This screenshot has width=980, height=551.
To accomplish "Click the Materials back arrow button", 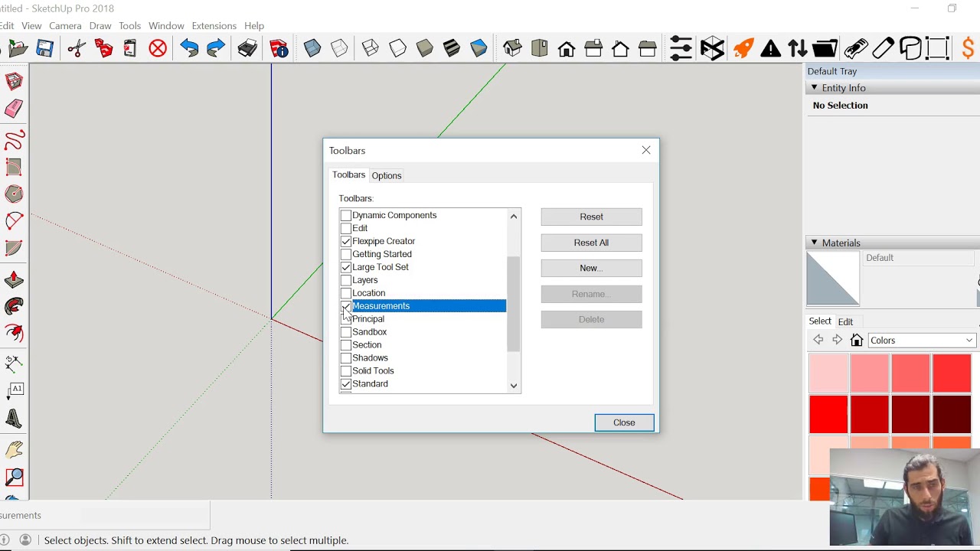I will (x=818, y=341).
